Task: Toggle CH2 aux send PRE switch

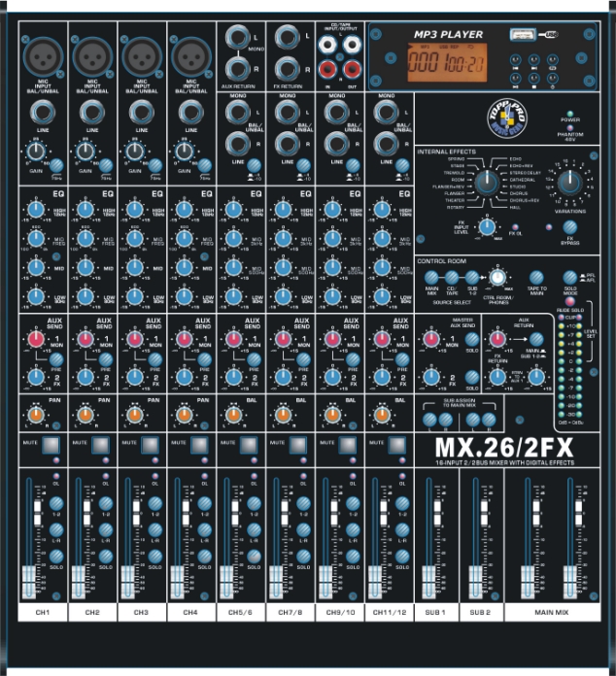Action: [x=106, y=359]
